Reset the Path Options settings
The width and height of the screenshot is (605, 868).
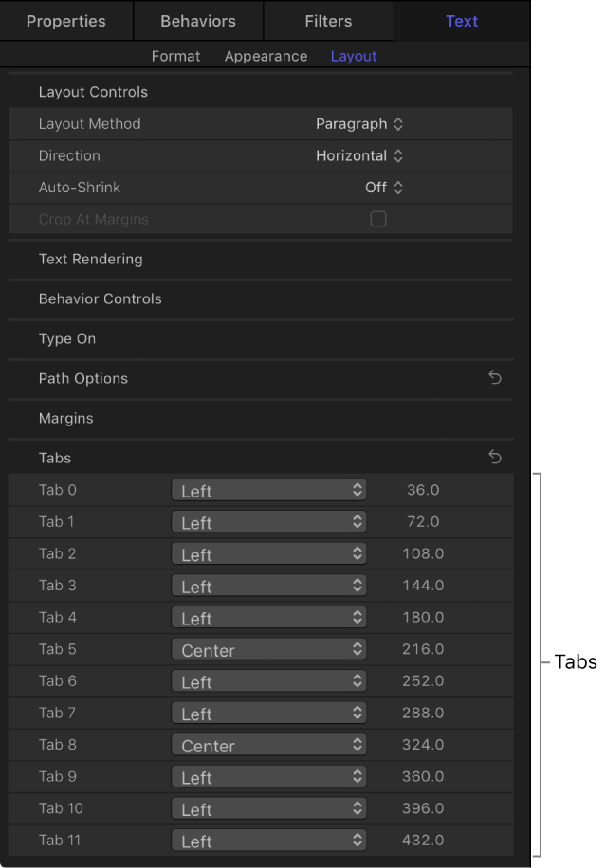494,377
